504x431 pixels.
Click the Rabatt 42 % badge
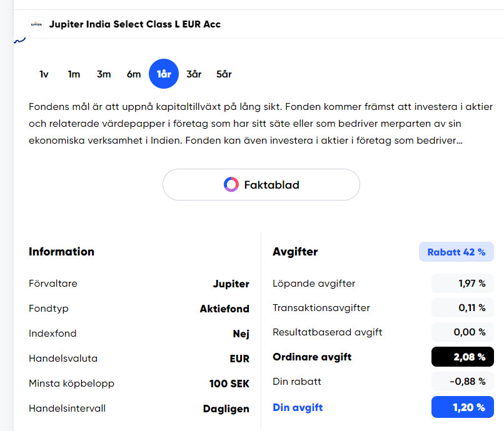(456, 252)
